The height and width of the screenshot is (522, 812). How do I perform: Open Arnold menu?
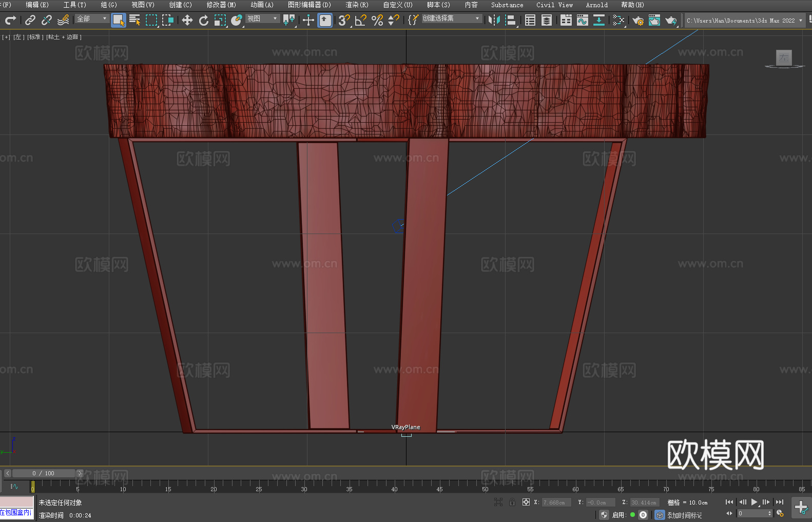pos(597,5)
